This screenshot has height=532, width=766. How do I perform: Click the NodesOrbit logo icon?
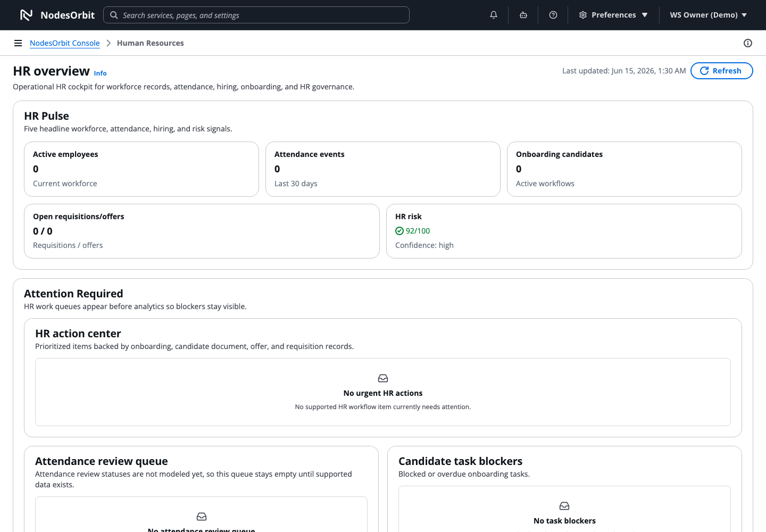(26, 15)
